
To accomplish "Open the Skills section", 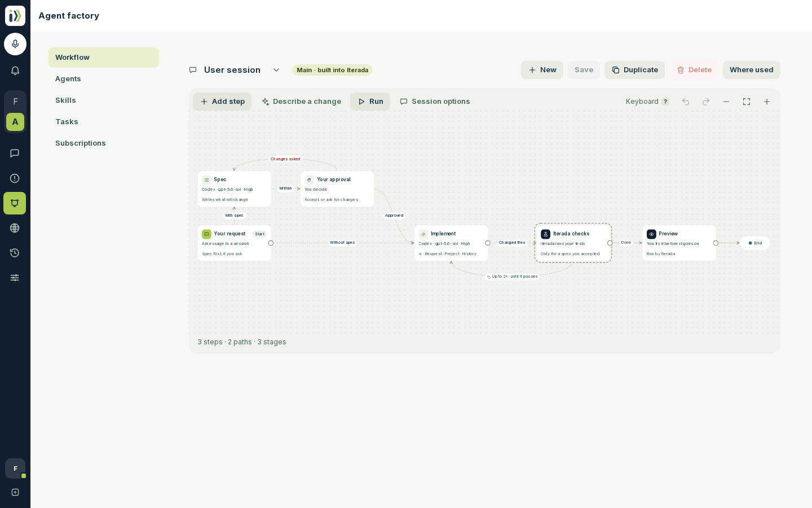I will 104,100.
